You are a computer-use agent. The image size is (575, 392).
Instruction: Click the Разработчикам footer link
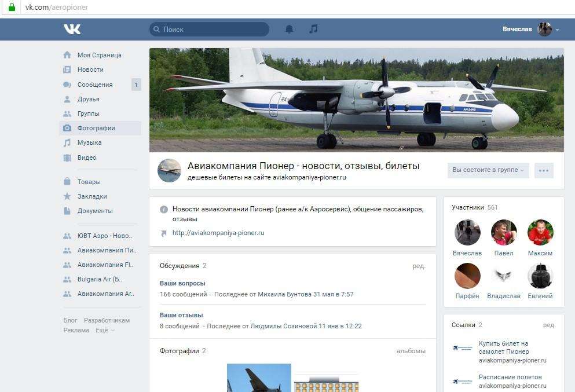107,321
